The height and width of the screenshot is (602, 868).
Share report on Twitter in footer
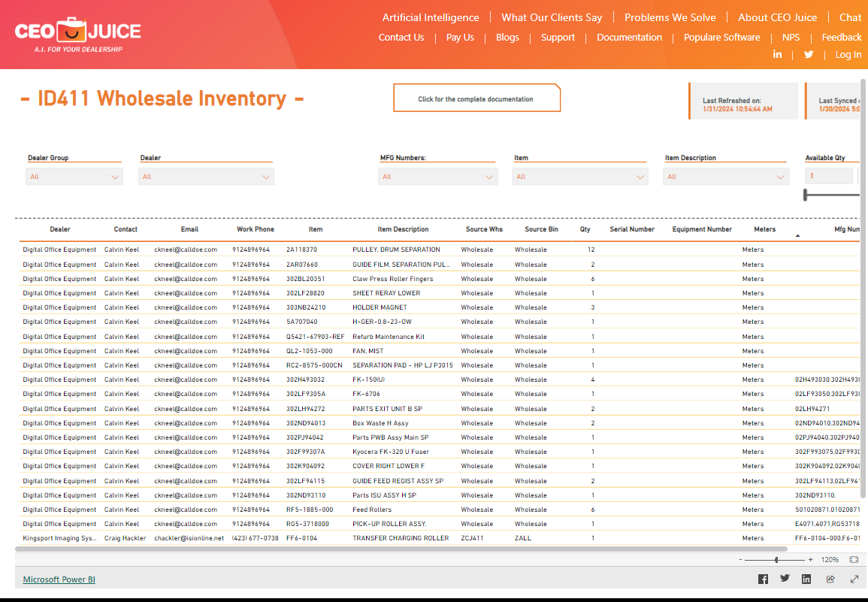(x=785, y=579)
